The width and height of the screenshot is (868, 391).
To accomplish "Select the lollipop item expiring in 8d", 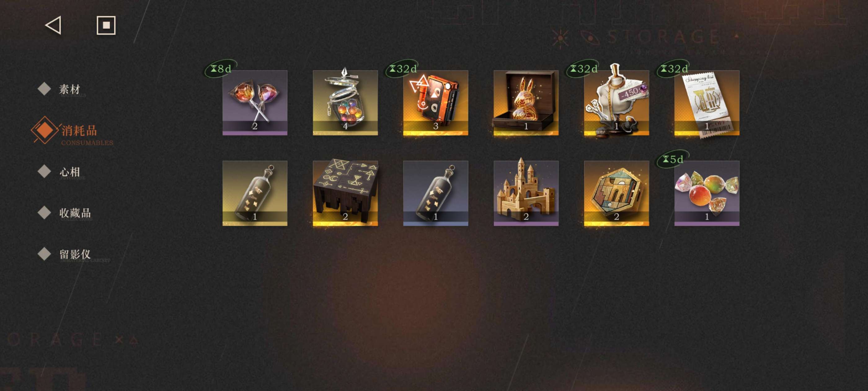I will click(x=255, y=102).
